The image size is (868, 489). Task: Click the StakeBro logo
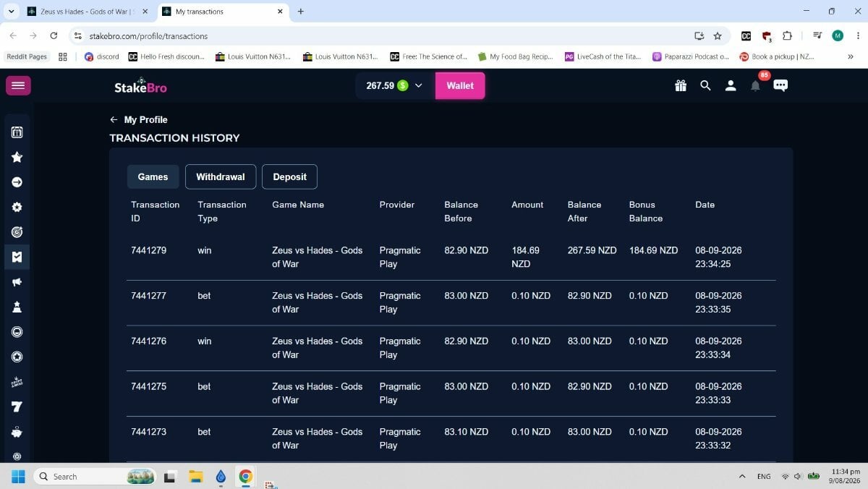coord(140,85)
